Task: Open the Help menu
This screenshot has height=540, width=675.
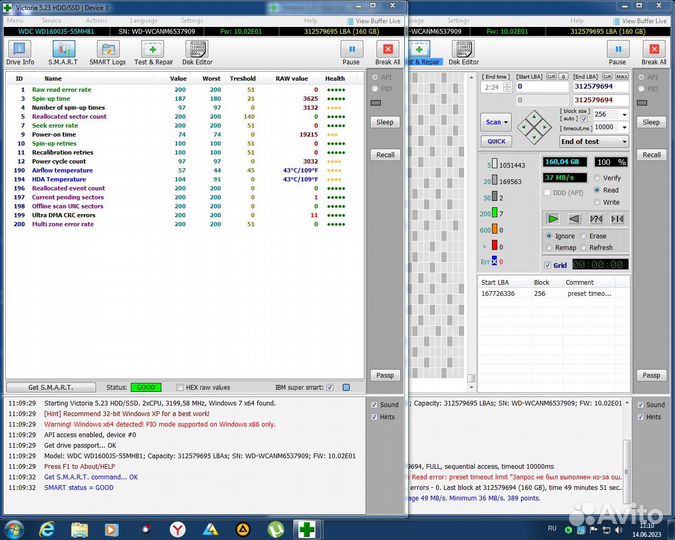Action: [x=311, y=20]
